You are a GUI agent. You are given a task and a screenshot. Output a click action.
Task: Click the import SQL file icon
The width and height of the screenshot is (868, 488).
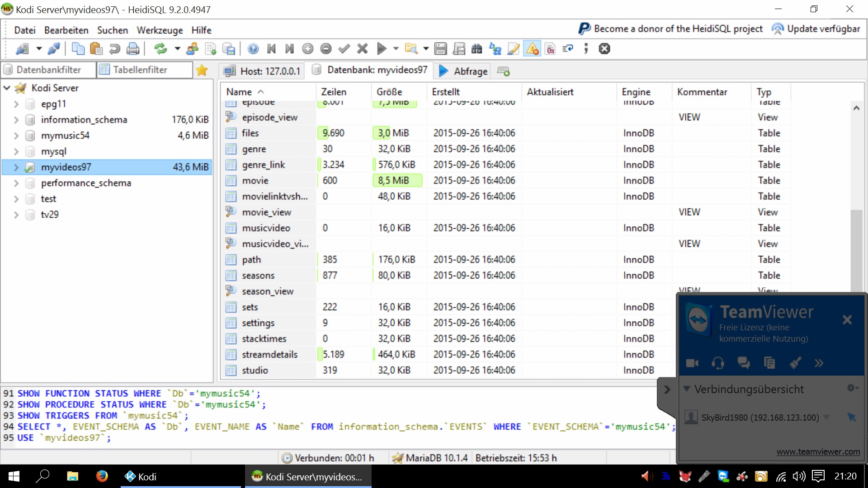[x=211, y=48]
